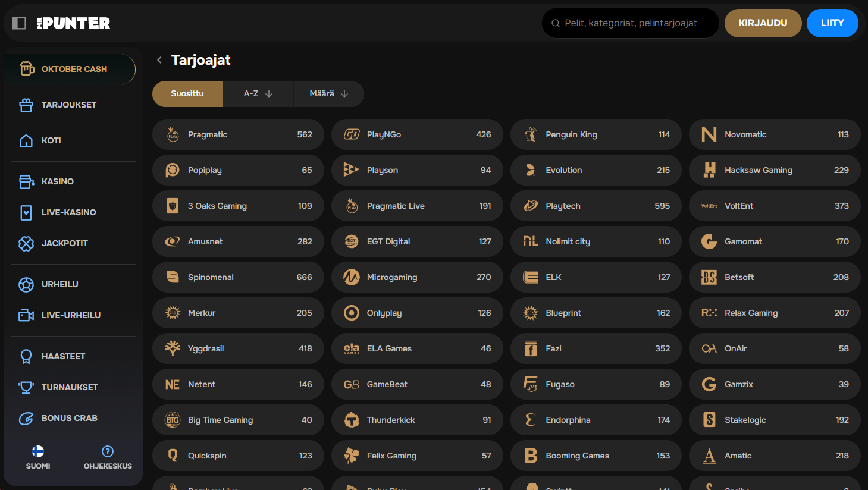Open Live-Urheilu camera icon
Viewport: 868px width, 490px height.
click(x=26, y=315)
